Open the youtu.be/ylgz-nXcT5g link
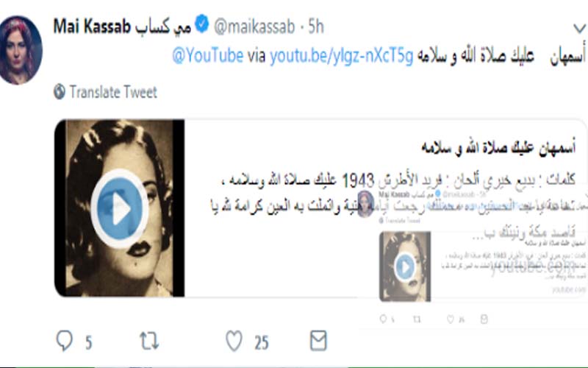 click(x=341, y=56)
